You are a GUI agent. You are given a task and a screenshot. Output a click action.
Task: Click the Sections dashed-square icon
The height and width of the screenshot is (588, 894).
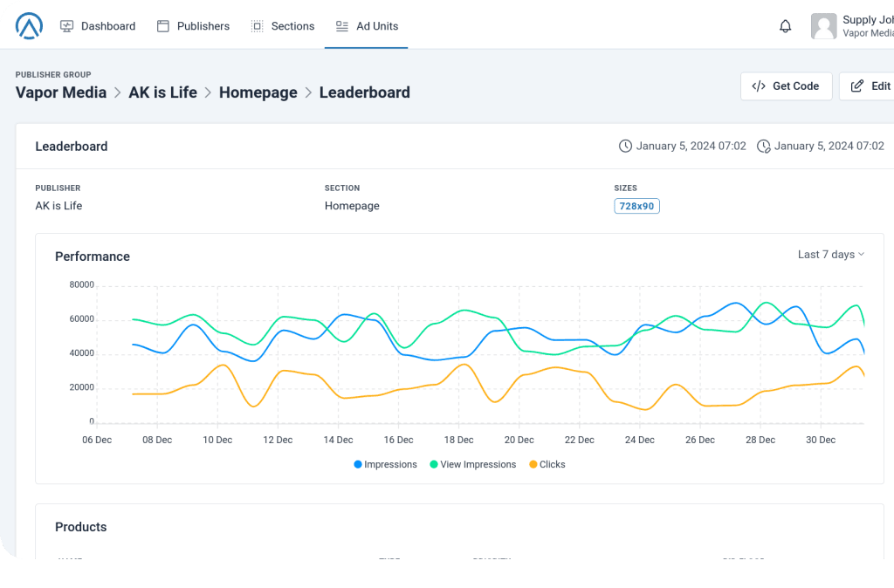tap(258, 26)
